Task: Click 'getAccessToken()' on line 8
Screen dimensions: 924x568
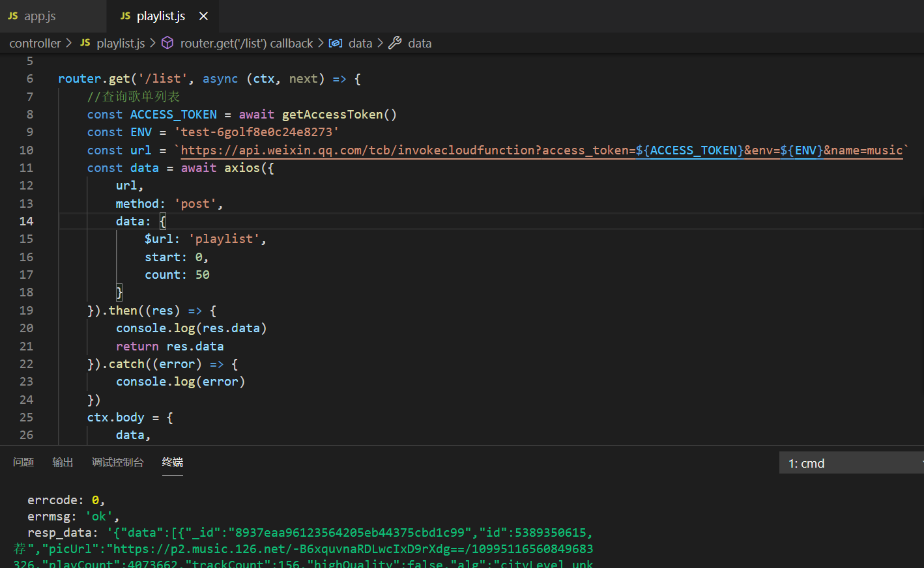Action: (339, 115)
